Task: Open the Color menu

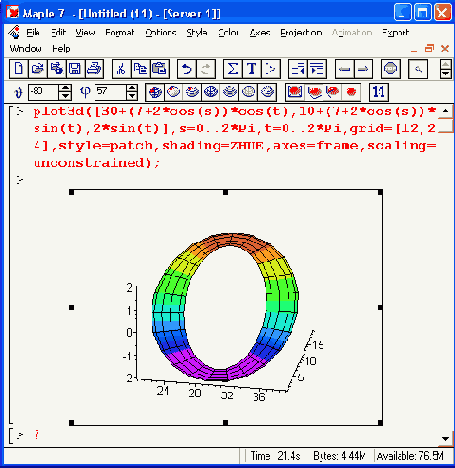Action: (x=228, y=32)
